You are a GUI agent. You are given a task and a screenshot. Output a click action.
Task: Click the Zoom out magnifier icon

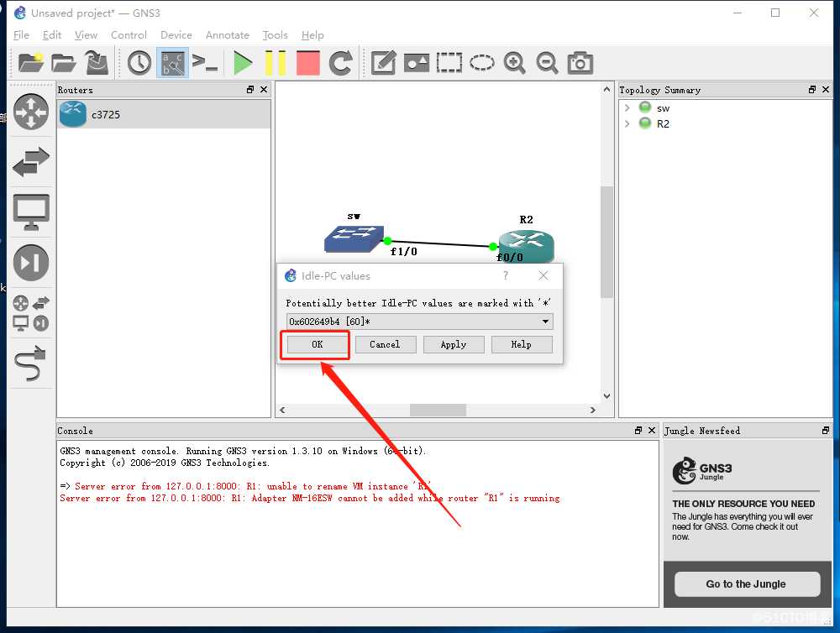click(547, 63)
